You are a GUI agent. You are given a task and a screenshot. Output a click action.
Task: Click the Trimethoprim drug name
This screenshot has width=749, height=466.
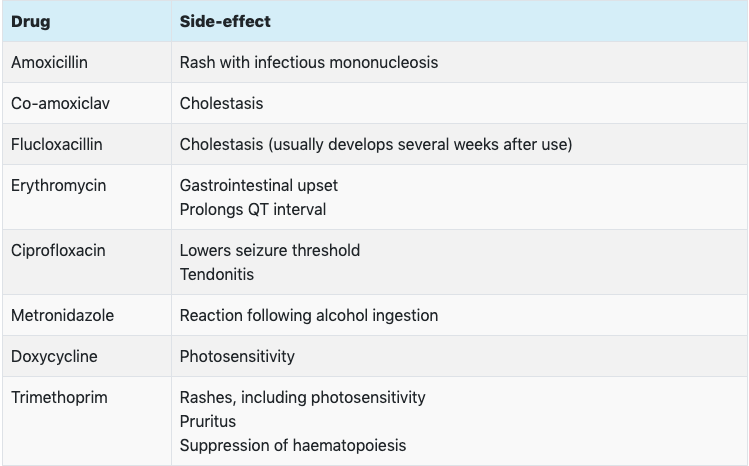pyautogui.click(x=59, y=397)
